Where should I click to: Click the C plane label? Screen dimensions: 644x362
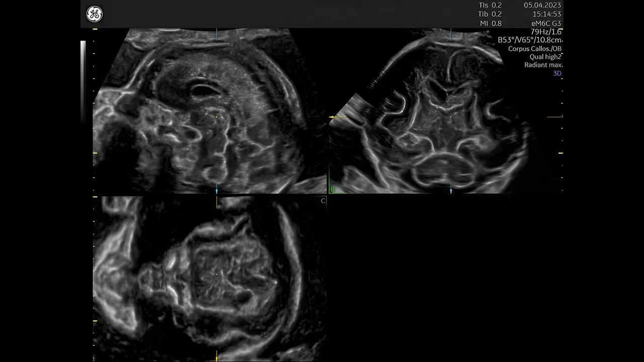click(323, 201)
